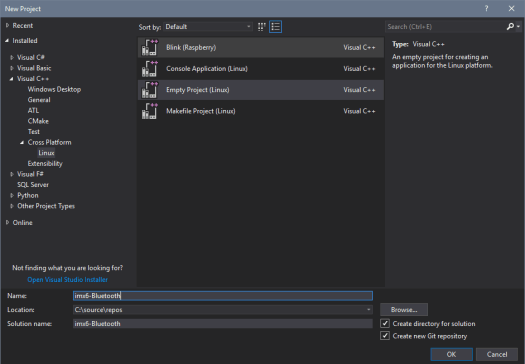The height and width of the screenshot is (364, 525).
Task: Select the ATL category
Action: [x=33, y=111]
